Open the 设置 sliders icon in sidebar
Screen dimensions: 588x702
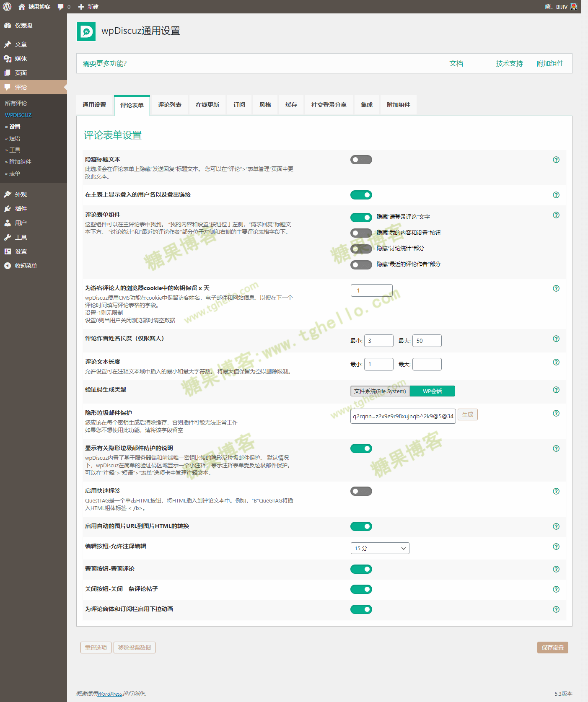(x=8, y=251)
